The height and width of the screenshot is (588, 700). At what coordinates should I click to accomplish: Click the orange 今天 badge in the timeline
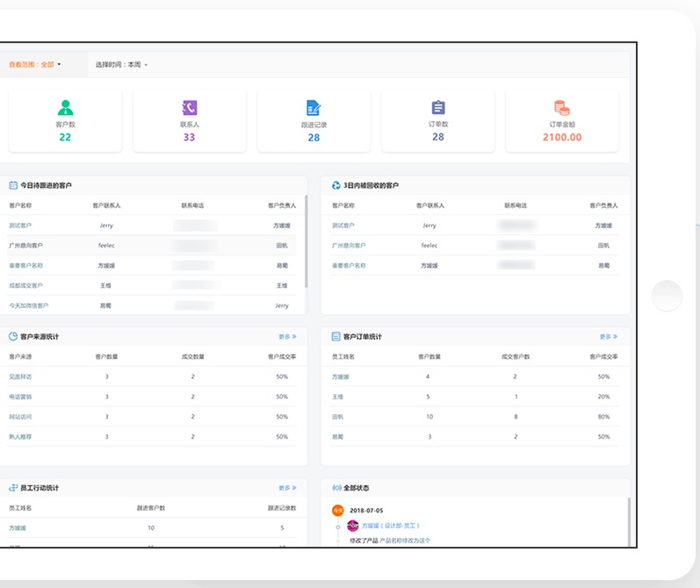tap(338, 511)
